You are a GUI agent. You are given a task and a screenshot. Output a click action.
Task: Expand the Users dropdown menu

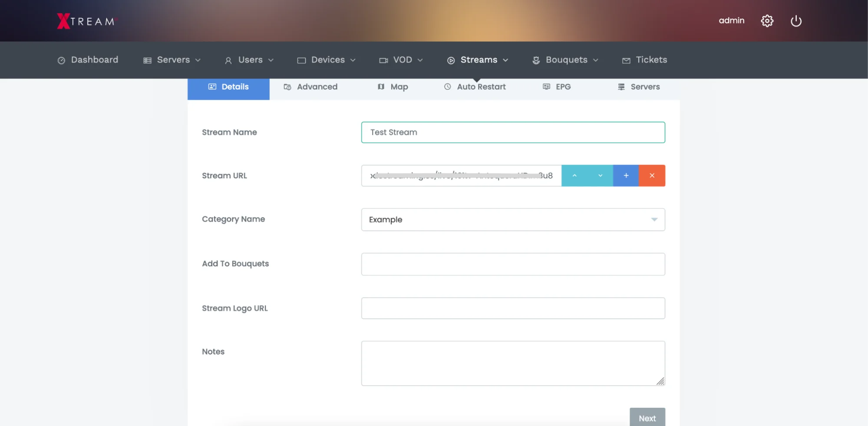coord(249,60)
